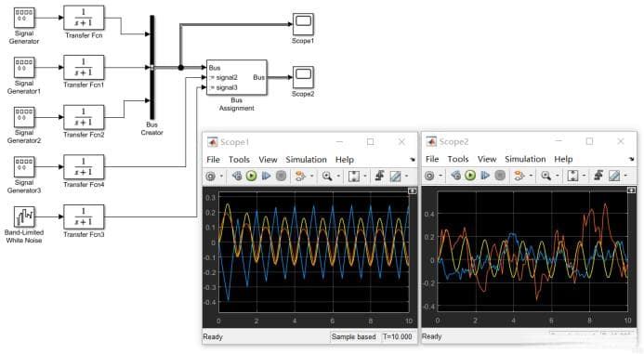Viewport: 644px width, 354px height.
Task: Click signal selector icon in Scope1 toolbar
Action: click(300, 177)
